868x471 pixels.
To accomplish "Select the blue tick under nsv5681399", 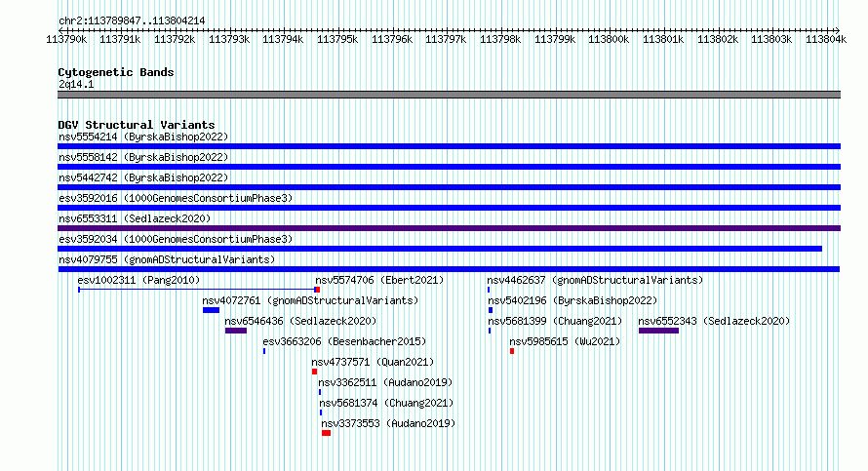I will click(x=490, y=331).
